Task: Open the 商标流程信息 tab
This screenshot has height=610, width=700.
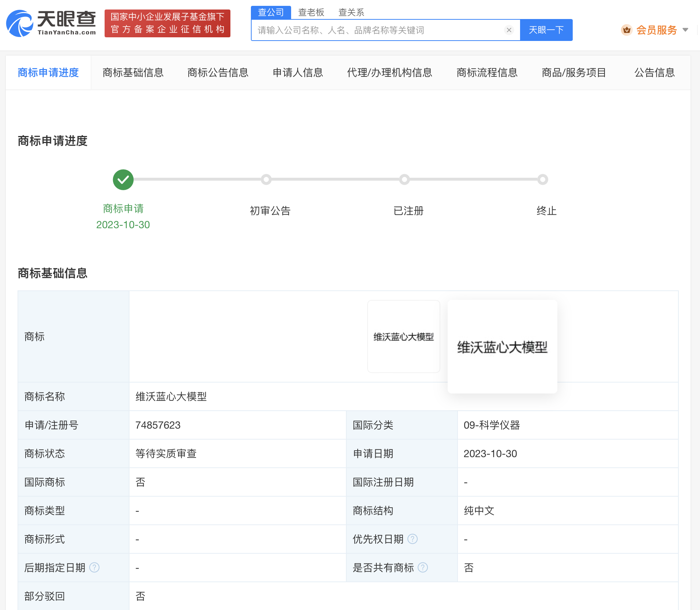Action: 487,72
